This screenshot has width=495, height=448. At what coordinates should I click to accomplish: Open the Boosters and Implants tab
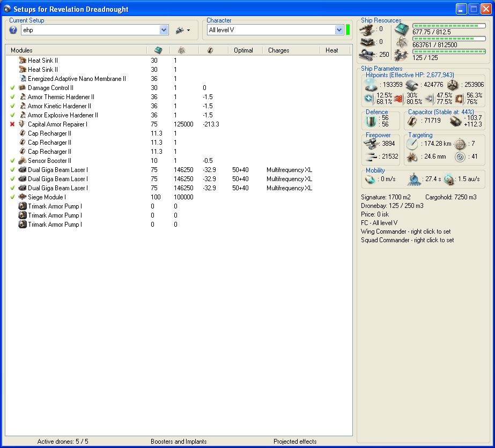click(179, 442)
